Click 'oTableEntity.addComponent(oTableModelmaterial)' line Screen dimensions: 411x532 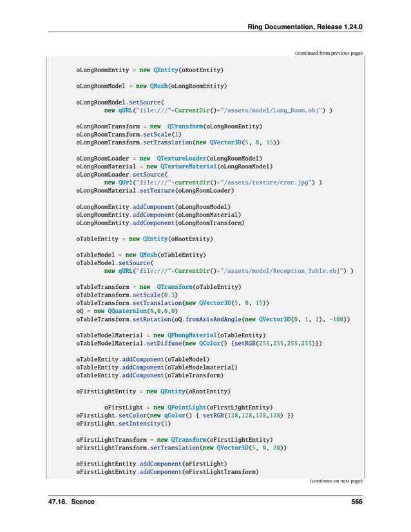[157, 368]
